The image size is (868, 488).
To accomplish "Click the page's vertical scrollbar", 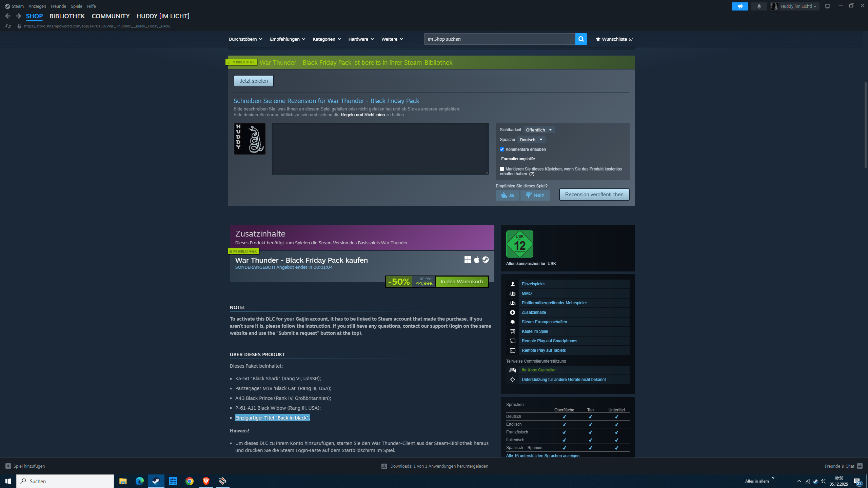I will click(x=865, y=125).
